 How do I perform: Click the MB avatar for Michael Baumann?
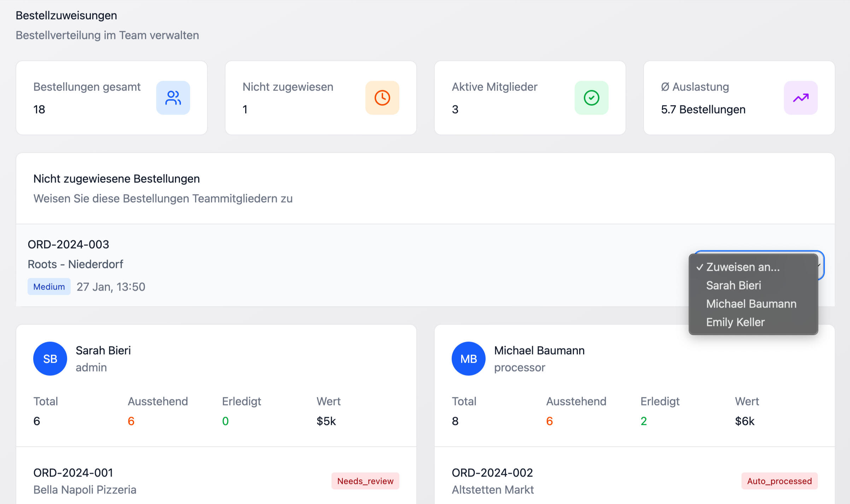[468, 359]
